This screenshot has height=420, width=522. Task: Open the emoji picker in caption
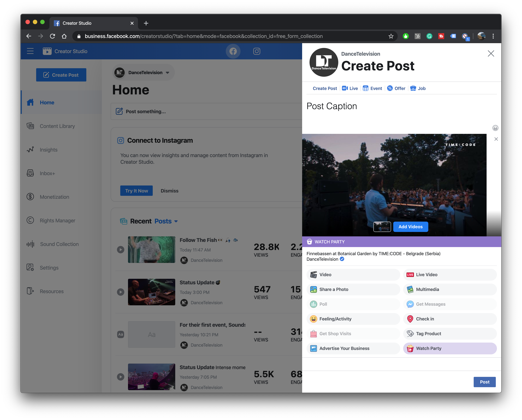point(495,128)
